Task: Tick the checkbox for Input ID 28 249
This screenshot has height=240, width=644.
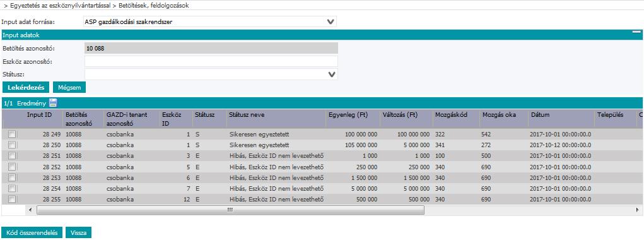Action: click(x=12, y=135)
